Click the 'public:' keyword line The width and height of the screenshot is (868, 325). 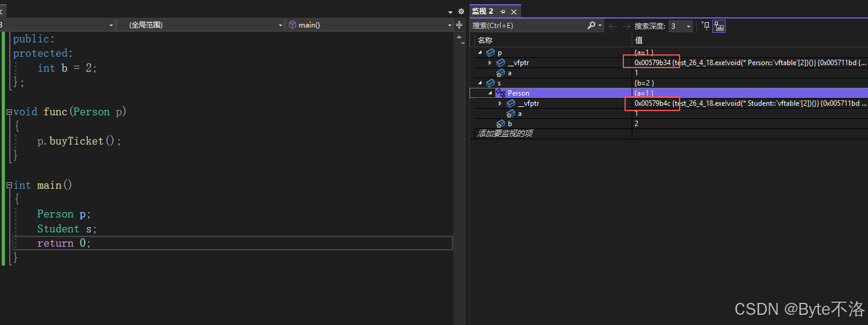(34, 39)
